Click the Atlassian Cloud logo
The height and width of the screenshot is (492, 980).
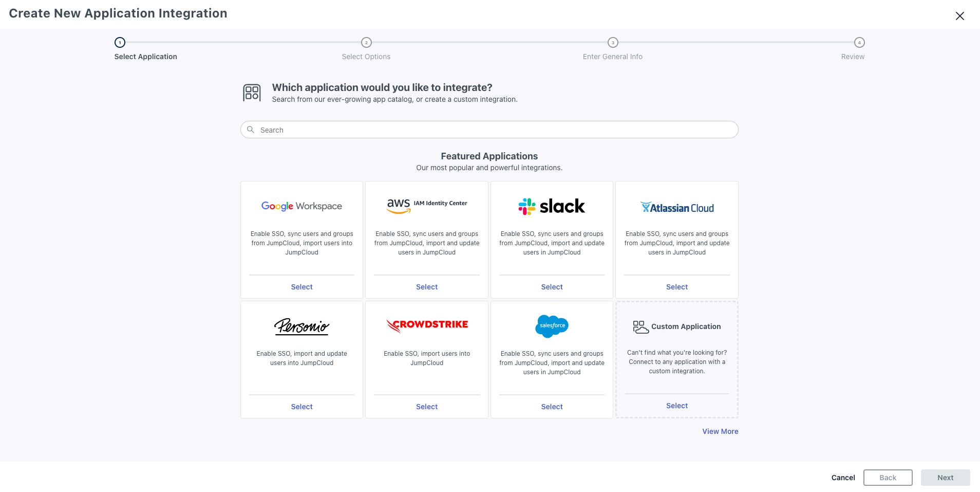[x=677, y=208]
